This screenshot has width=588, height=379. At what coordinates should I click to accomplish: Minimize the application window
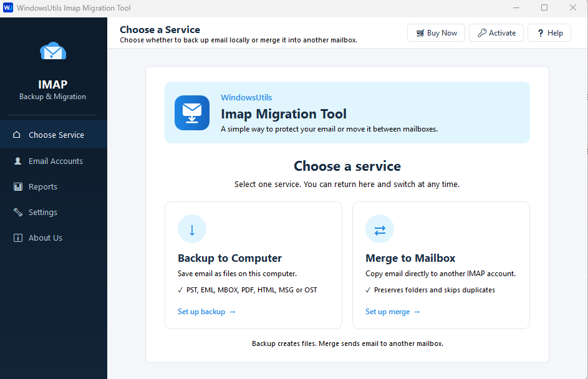tap(516, 8)
